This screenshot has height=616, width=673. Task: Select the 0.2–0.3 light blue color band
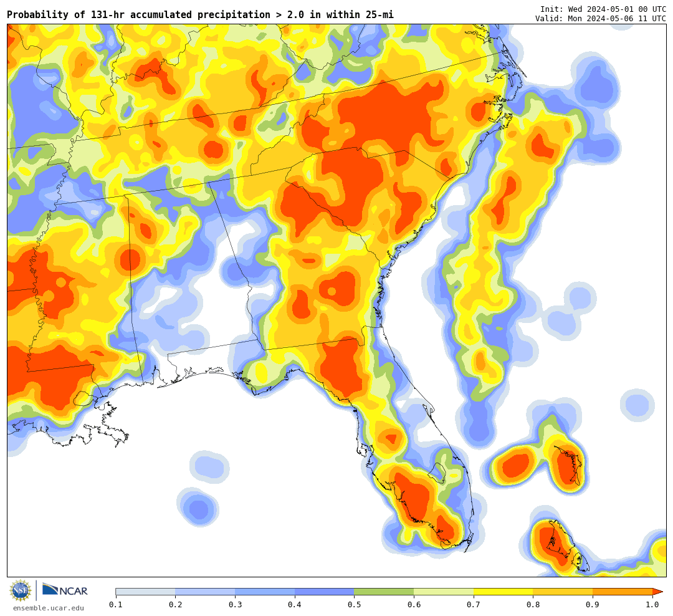pyautogui.click(x=205, y=592)
